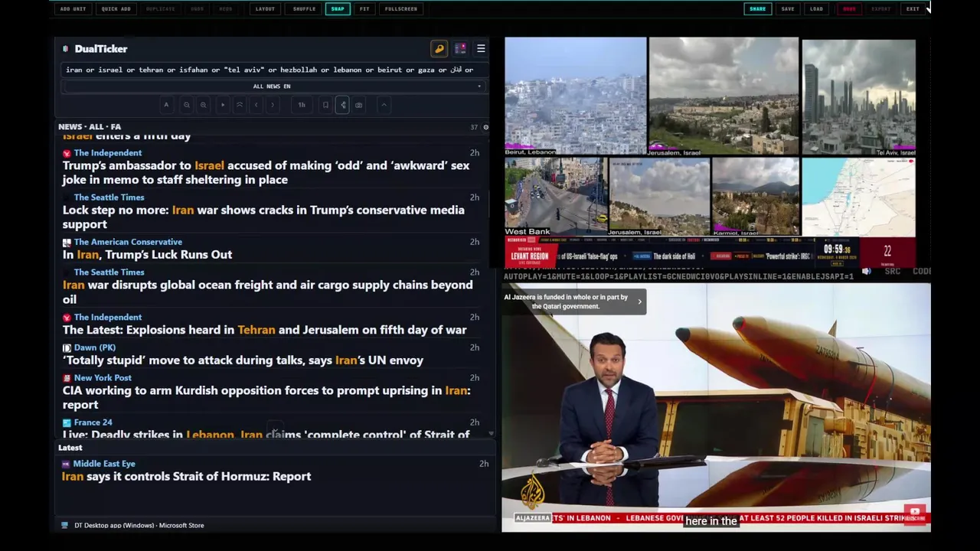Click the previous (left chevron) ticker button
980x551 pixels.
tap(256, 105)
